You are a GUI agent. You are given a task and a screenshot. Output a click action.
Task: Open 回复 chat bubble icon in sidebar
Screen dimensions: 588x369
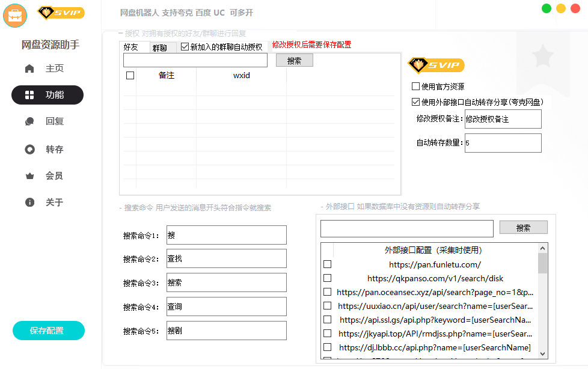click(29, 121)
